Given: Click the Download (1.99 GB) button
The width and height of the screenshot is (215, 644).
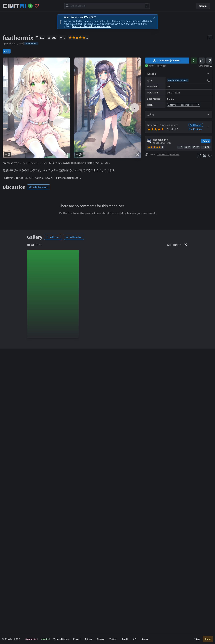Looking at the screenshot, I should point(167,61).
